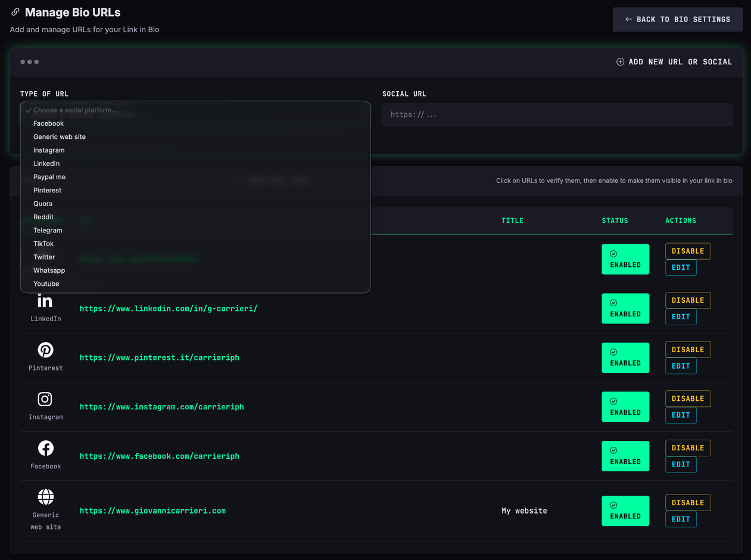Click inside the SOCIAL URL input field

tap(557, 114)
